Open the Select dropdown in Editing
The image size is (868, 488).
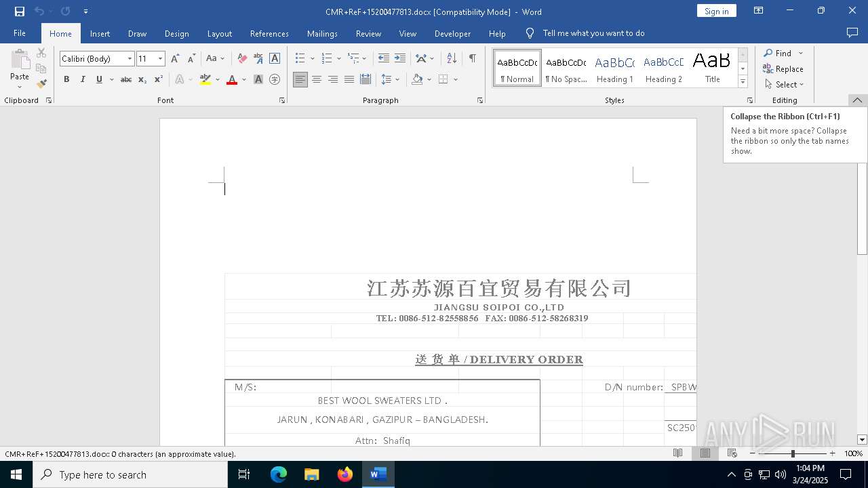(x=784, y=85)
